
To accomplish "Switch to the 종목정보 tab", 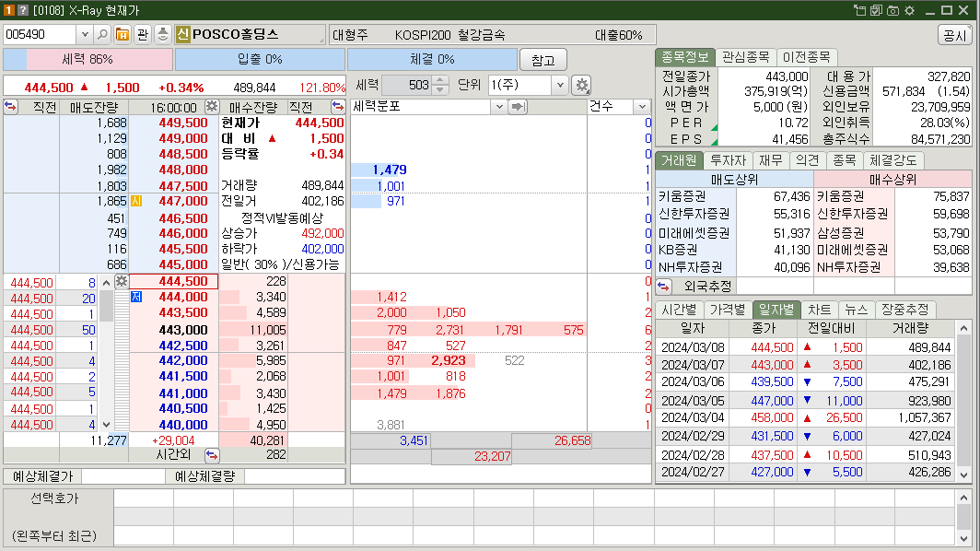I will pyautogui.click(x=685, y=57).
